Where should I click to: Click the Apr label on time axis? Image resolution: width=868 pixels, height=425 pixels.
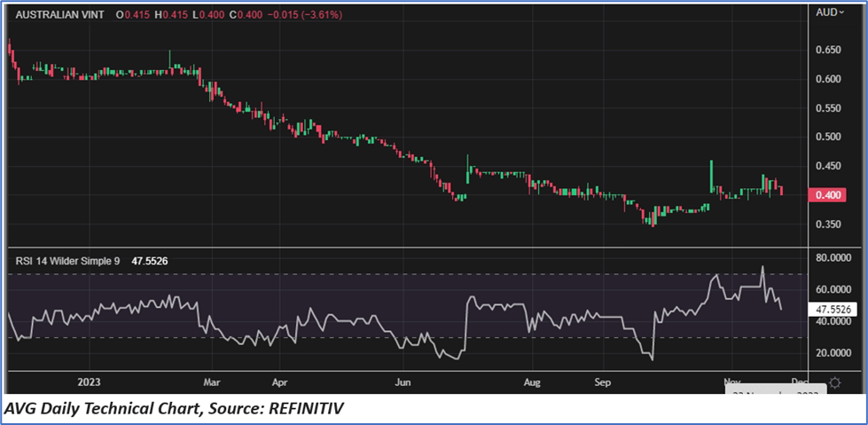pos(278,382)
